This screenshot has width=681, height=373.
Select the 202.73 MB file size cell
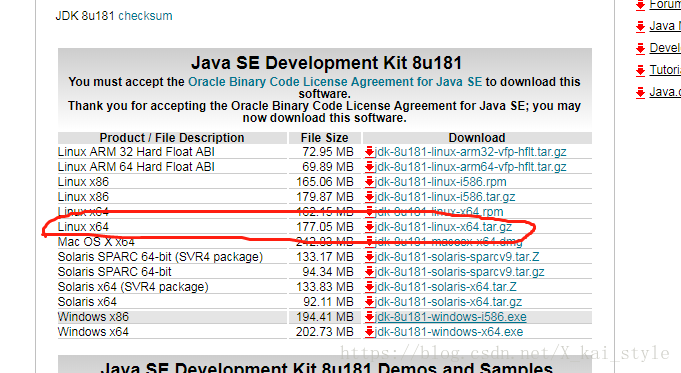coord(325,332)
